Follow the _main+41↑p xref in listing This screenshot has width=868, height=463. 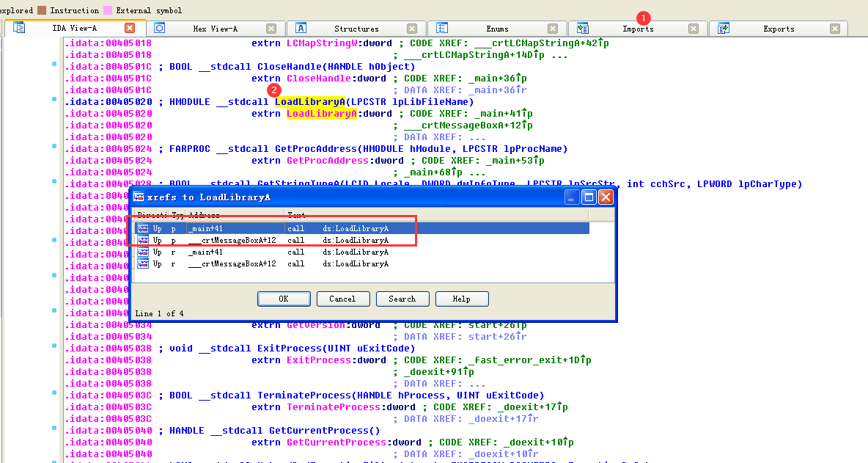coord(503,114)
